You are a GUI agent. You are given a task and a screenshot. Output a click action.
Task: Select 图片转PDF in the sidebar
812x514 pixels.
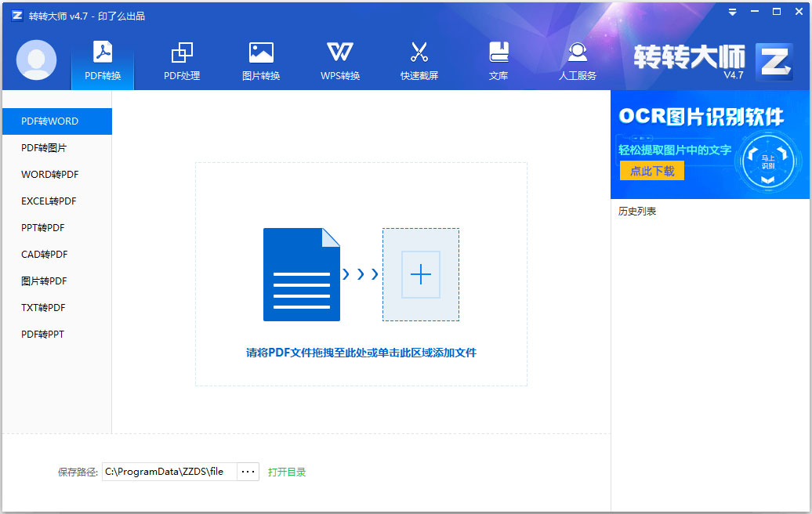click(x=57, y=281)
